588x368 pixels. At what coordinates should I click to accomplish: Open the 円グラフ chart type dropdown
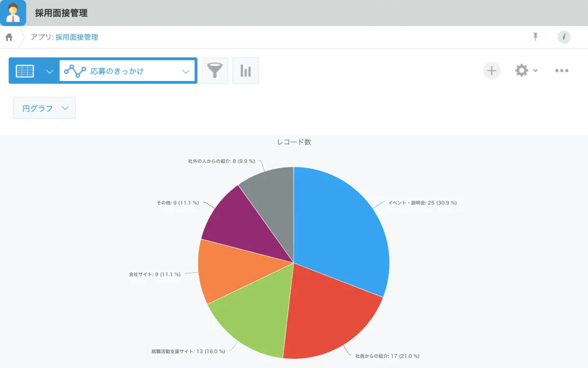[44, 108]
